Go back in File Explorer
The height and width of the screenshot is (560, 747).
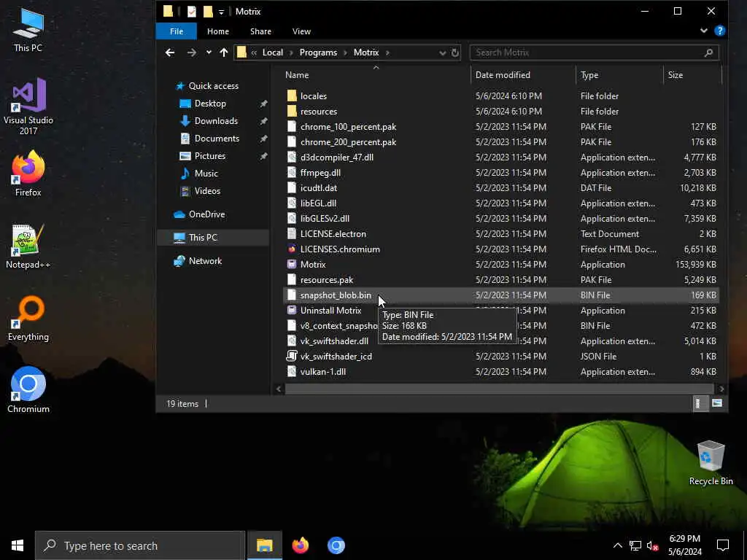coord(169,52)
